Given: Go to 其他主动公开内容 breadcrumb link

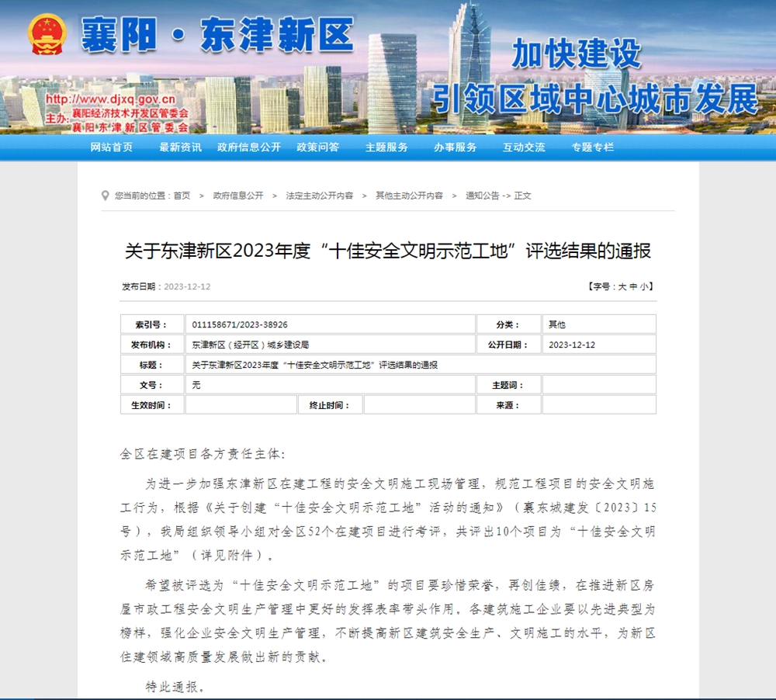Looking at the screenshot, I should (409, 196).
